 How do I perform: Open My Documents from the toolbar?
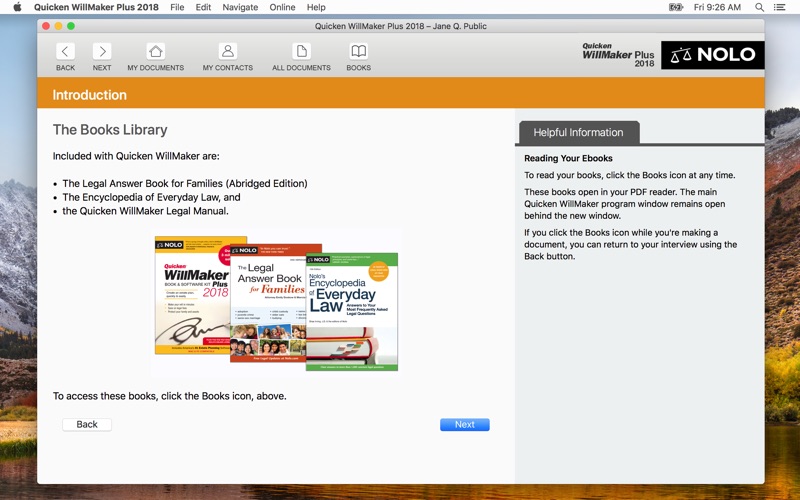(x=155, y=52)
